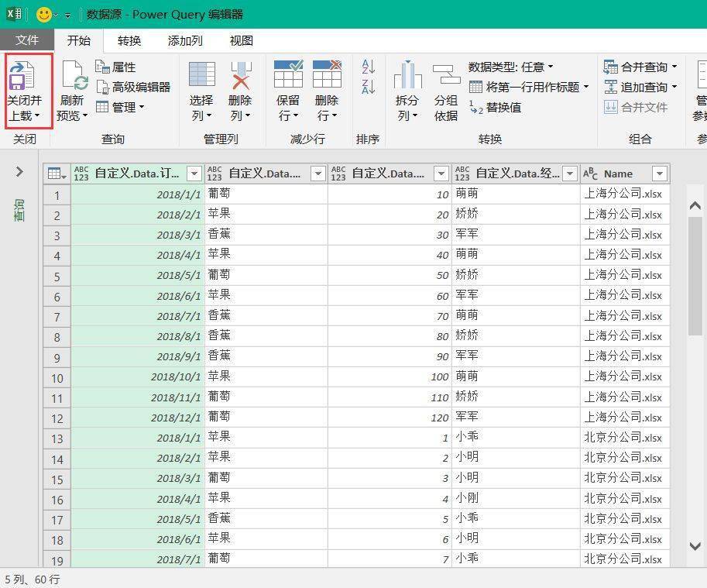The width and height of the screenshot is (707, 588).
Task: Sort descending with the Z-A icon
Action: (x=369, y=86)
